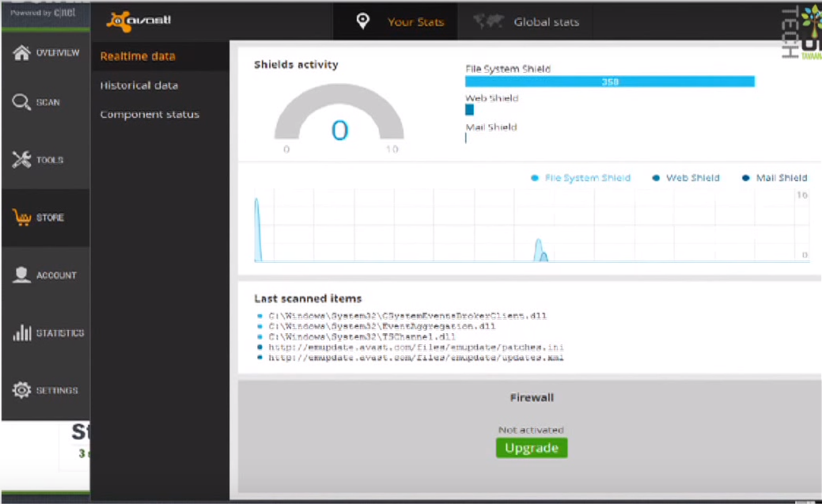Open Historical data section
This screenshot has height=504, width=822.
point(139,85)
